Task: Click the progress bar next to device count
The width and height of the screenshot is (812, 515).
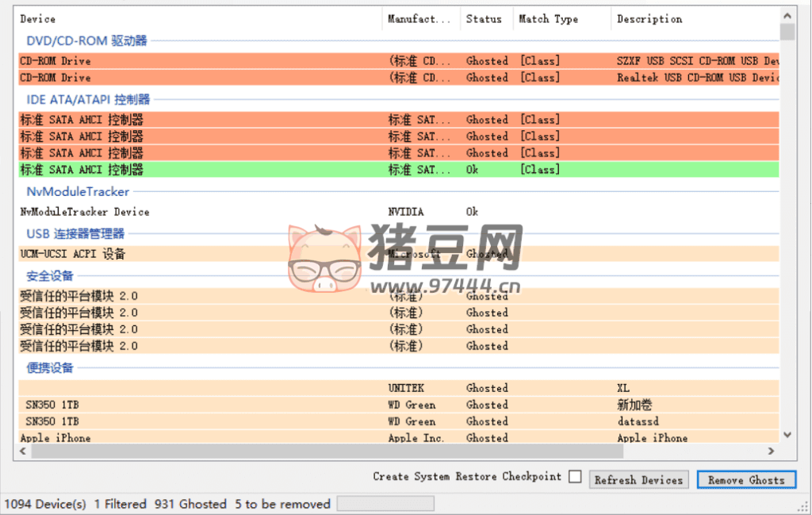Action: (385, 503)
